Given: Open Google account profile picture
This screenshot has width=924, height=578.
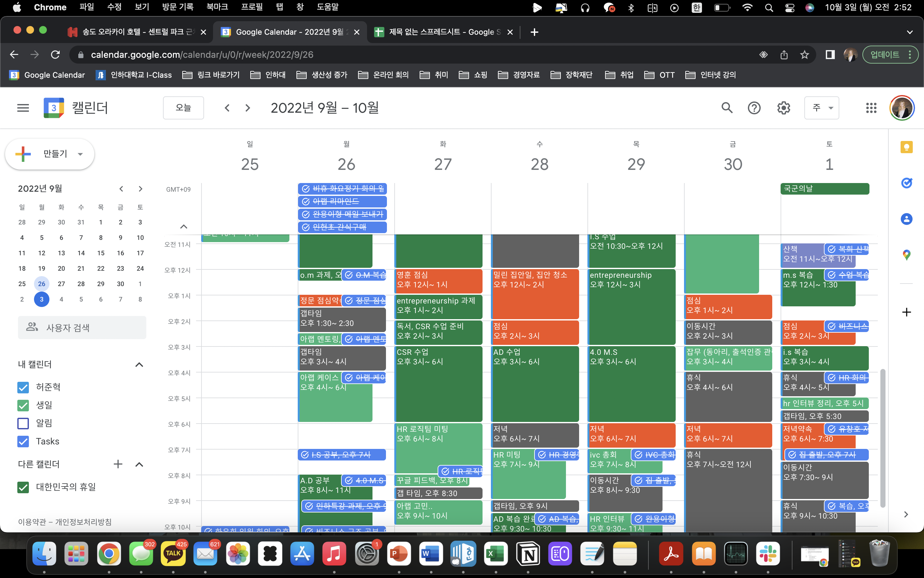Looking at the screenshot, I should tap(902, 108).
